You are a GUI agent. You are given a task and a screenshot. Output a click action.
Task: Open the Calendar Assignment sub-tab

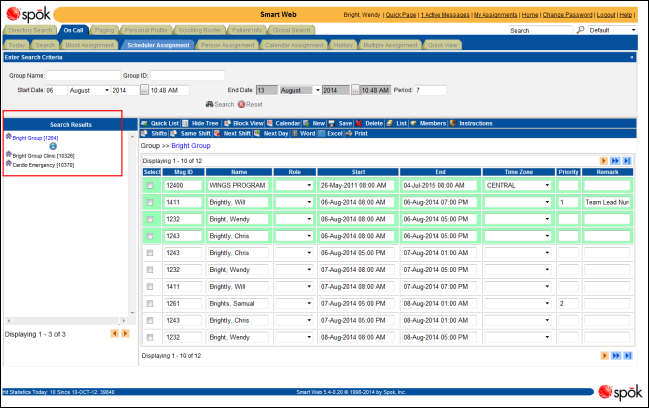294,45
